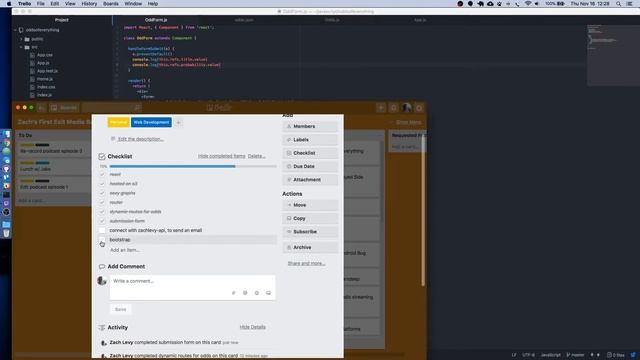
Task: Open the View menu in menu bar
Action: (x=70, y=4)
